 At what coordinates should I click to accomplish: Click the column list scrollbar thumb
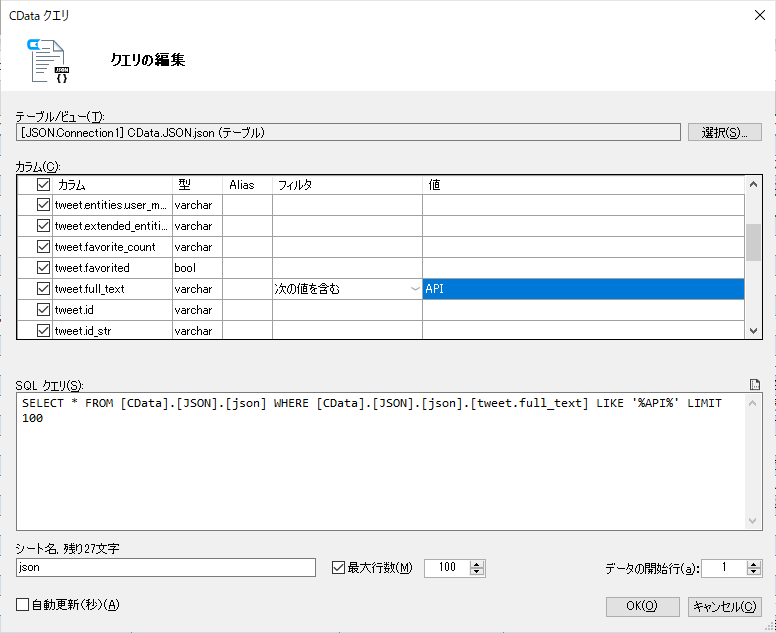753,242
